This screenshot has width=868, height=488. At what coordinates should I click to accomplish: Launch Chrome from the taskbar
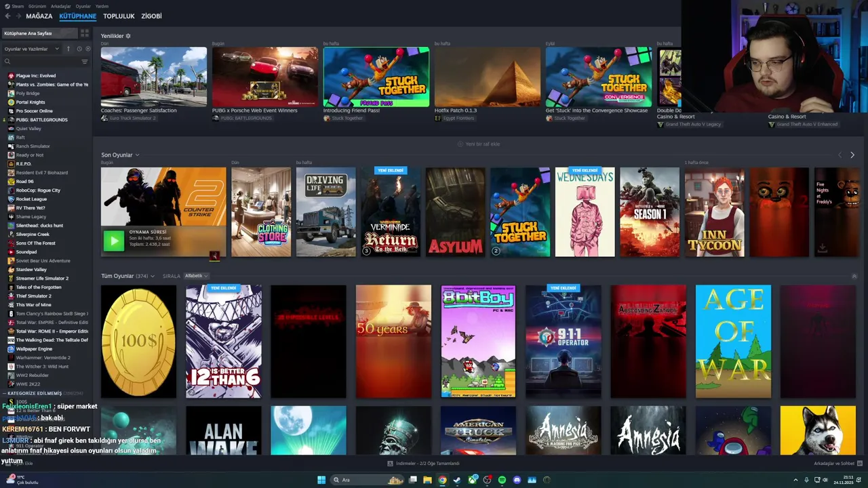click(442, 480)
